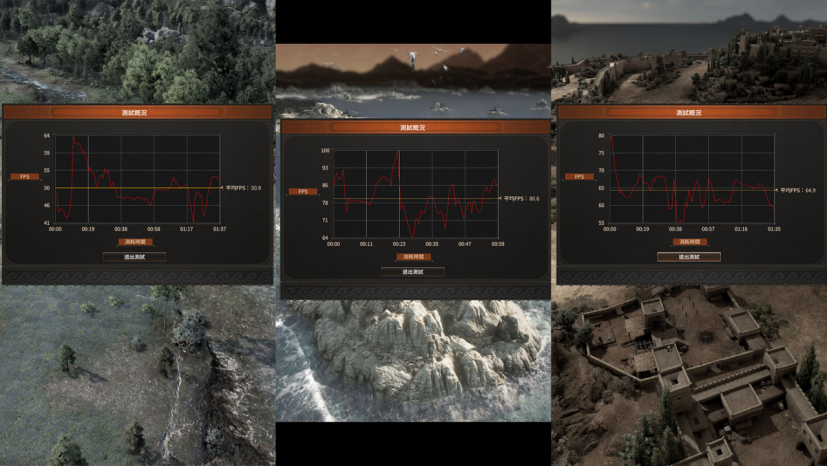Click the 01:16 time label in right chart
Image resolution: width=828 pixels, height=466 pixels.
pyautogui.click(x=741, y=229)
